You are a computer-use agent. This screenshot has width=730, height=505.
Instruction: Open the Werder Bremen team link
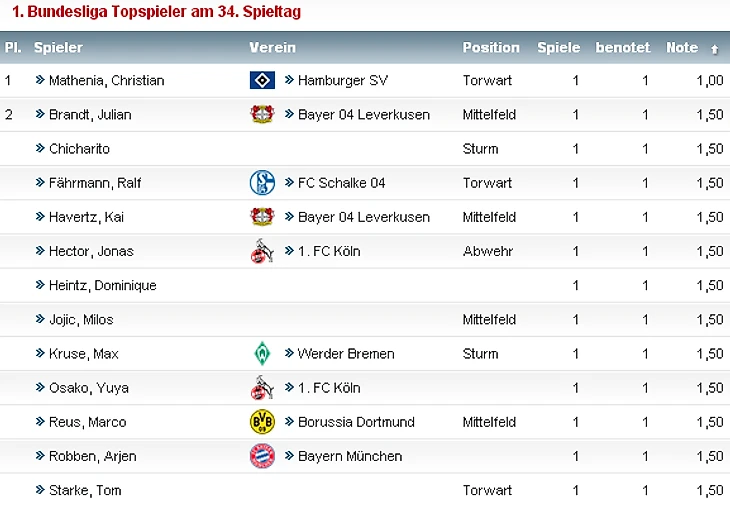pos(345,353)
